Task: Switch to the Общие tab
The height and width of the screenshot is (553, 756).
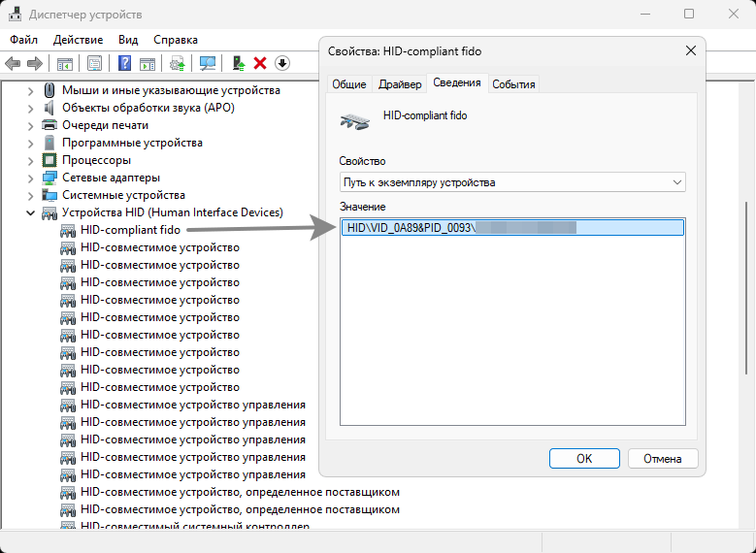Action: (349, 84)
